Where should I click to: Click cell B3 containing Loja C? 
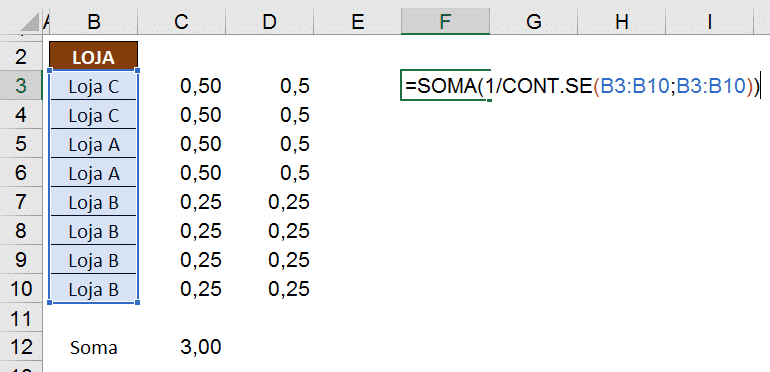[93, 86]
